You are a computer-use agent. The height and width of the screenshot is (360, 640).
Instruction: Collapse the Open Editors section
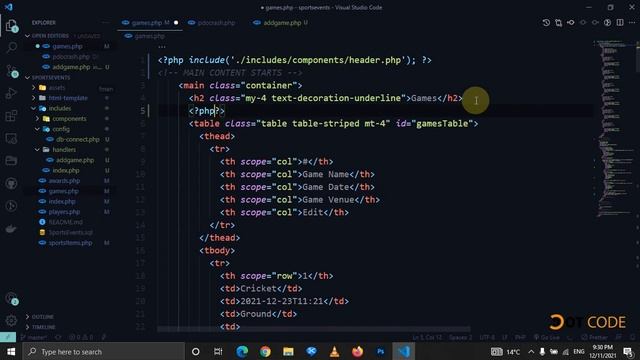tap(50, 36)
